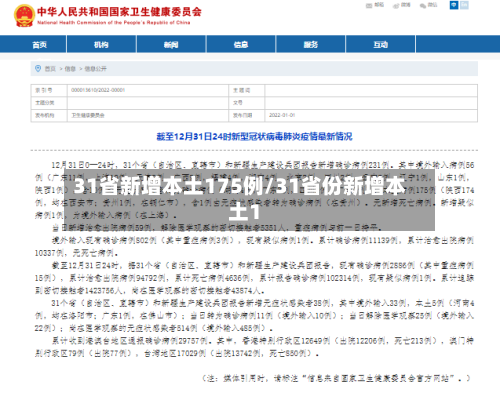Viewport: 500px width, 400px height.
Task: Select the 发布日期 label cell
Action: [x=246, y=115]
